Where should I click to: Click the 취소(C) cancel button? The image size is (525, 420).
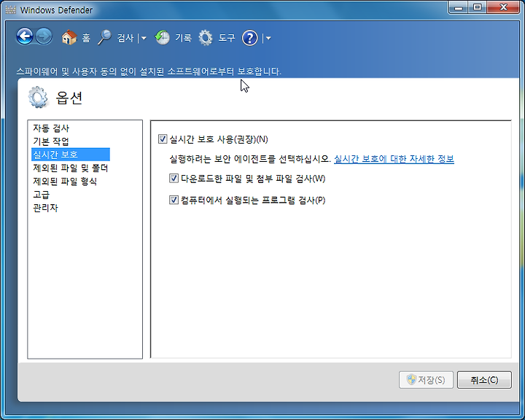coord(484,380)
